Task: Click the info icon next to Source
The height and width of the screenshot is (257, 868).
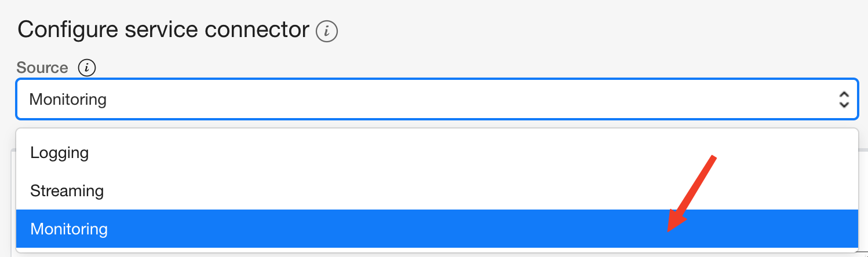Action: point(86,68)
